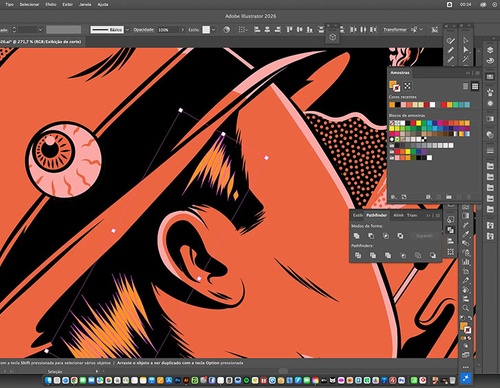Open the align-to grid dropdown
This screenshot has height=388, width=500.
[243, 30]
